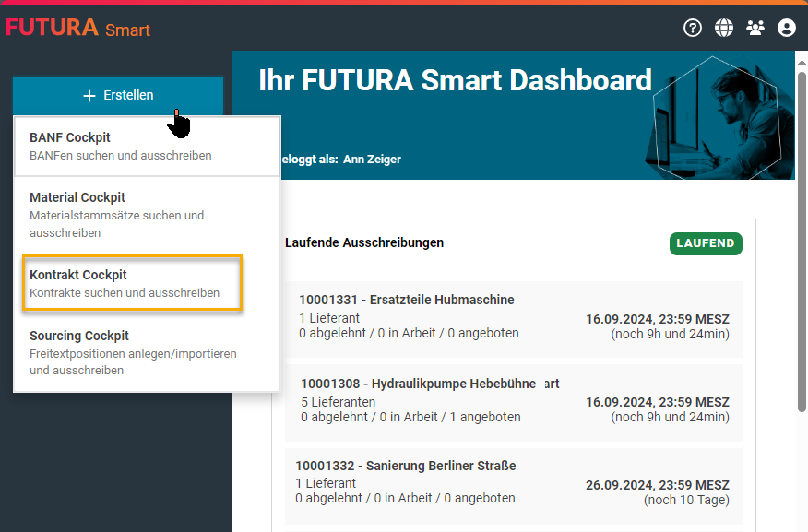
Task: Open the user group icon
Action: tap(755, 28)
